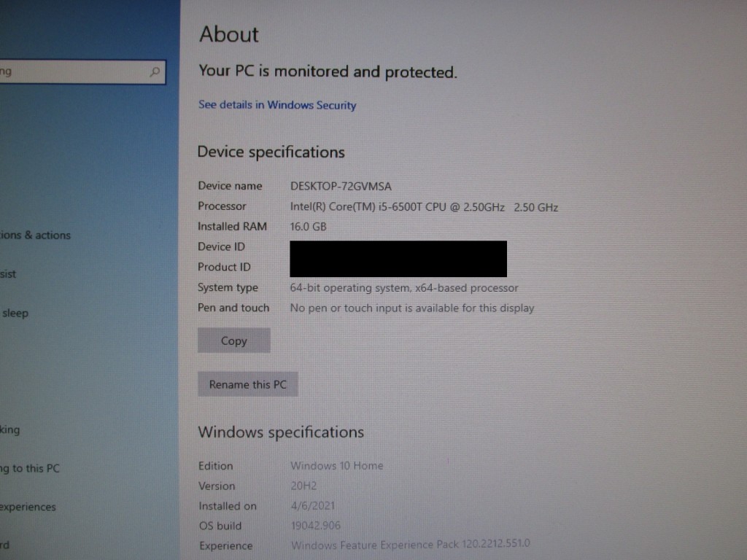Select the 20H2 version value
This screenshot has height=560, width=747.
303,486
